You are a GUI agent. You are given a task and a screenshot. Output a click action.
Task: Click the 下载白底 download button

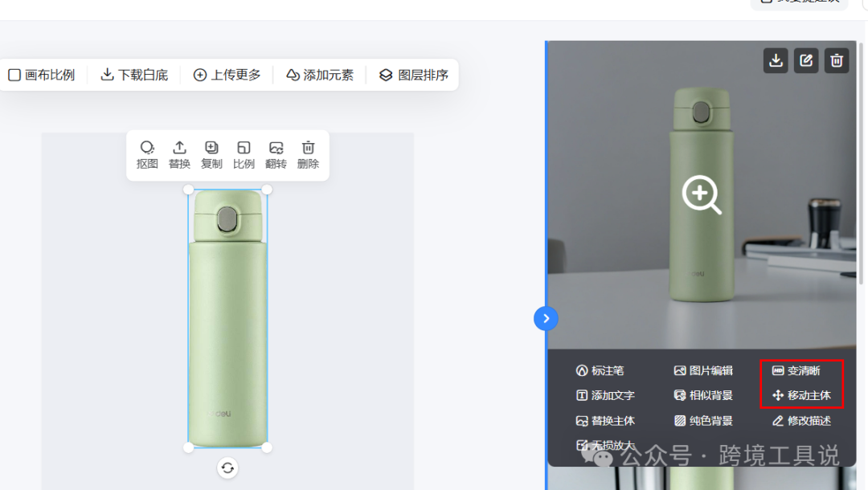point(133,75)
